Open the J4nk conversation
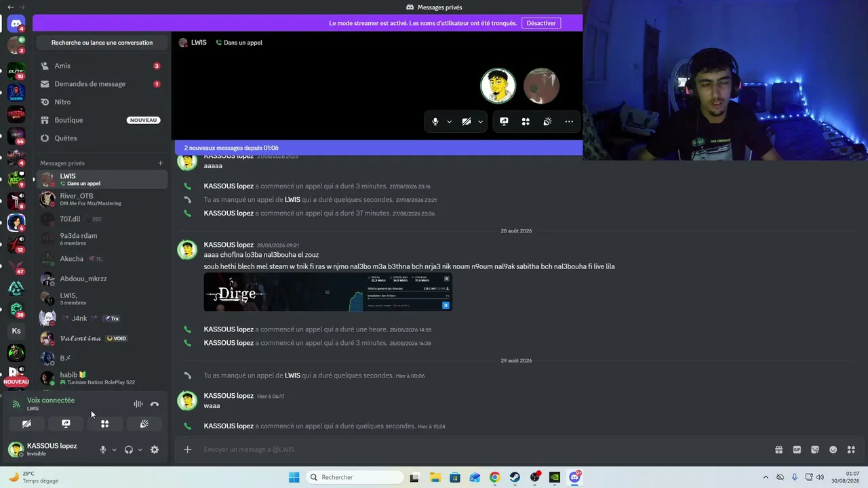The image size is (868, 488). pos(101,319)
